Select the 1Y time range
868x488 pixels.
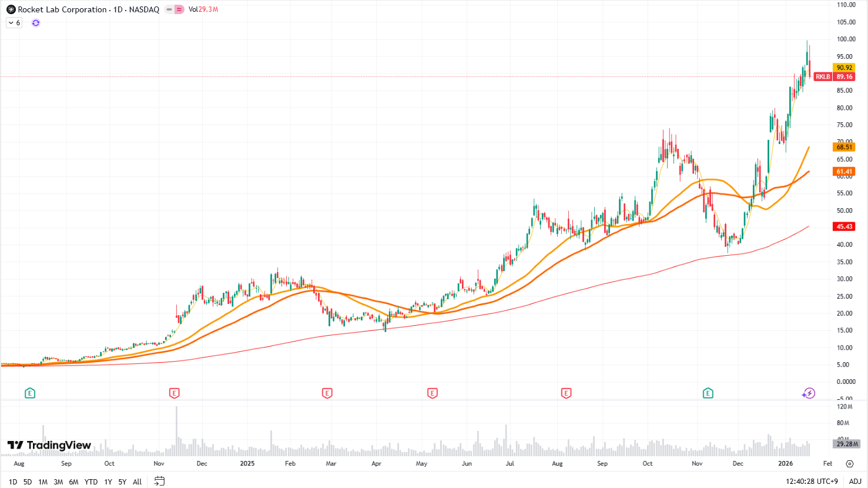pyautogui.click(x=108, y=482)
